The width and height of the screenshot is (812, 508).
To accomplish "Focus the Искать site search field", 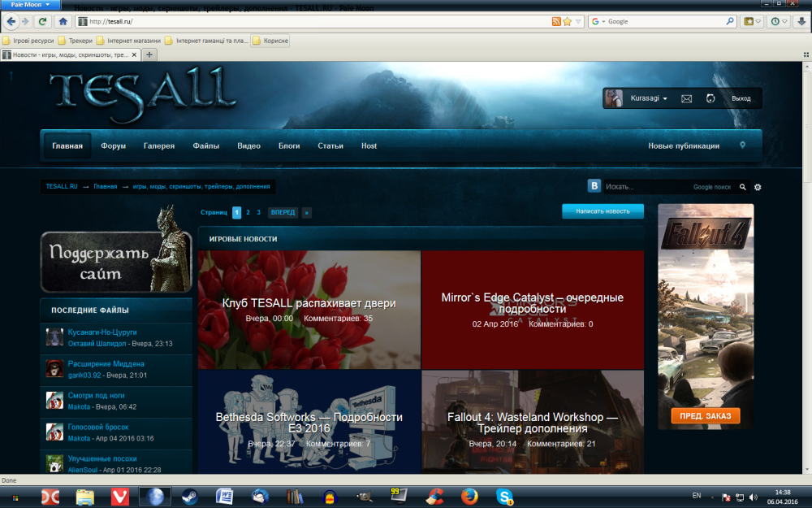I will pyautogui.click(x=648, y=187).
